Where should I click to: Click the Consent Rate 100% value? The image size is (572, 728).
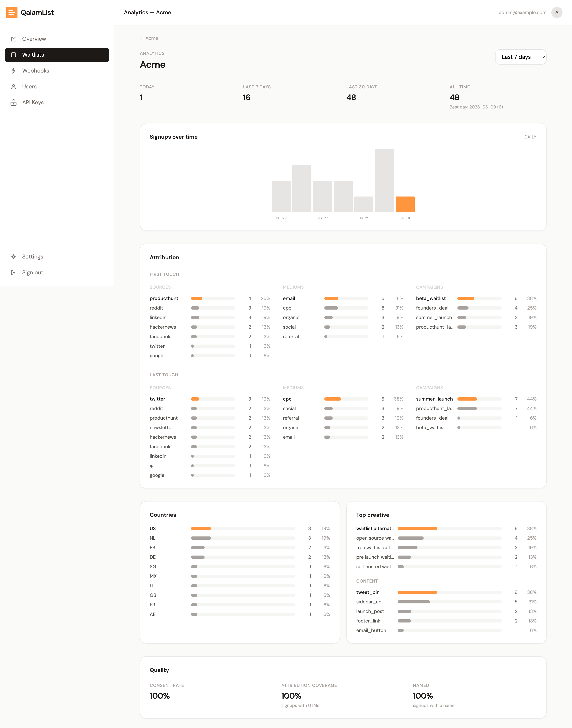coord(160,696)
